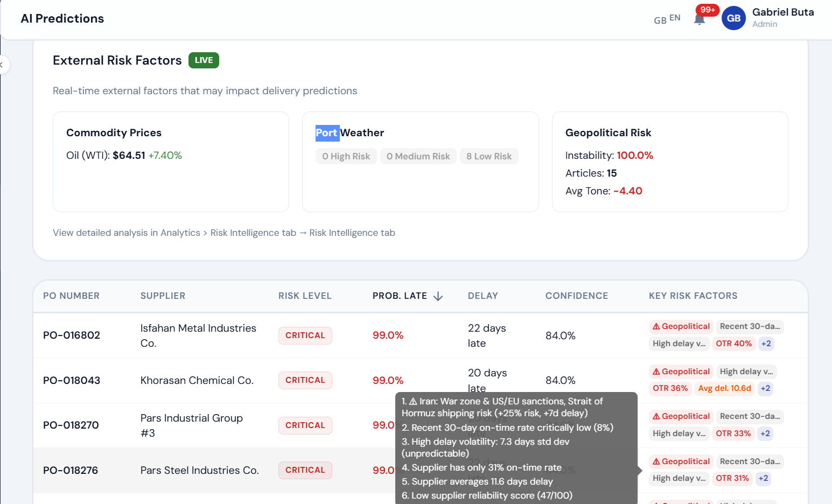Open the Gabriel Buta account menu
The width and height of the screenshot is (832, 504).
[x=783, y=12]
